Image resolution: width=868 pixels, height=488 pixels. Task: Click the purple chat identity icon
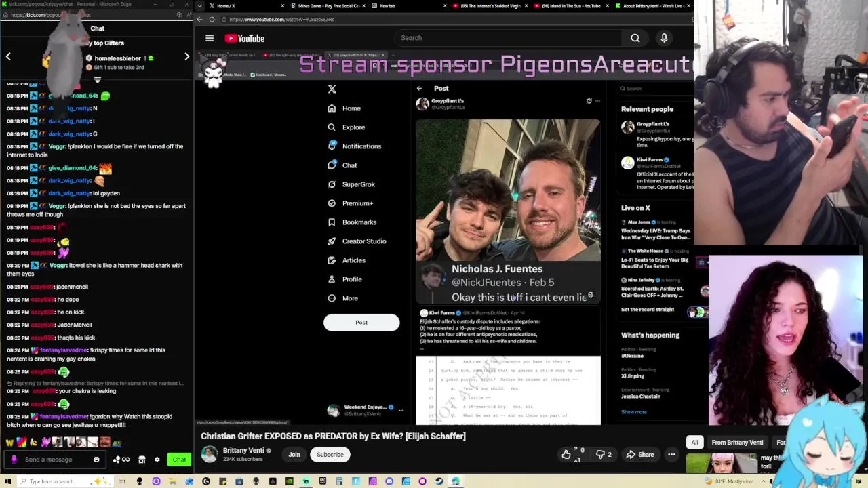pyautogui.click(x=14, y=460)
